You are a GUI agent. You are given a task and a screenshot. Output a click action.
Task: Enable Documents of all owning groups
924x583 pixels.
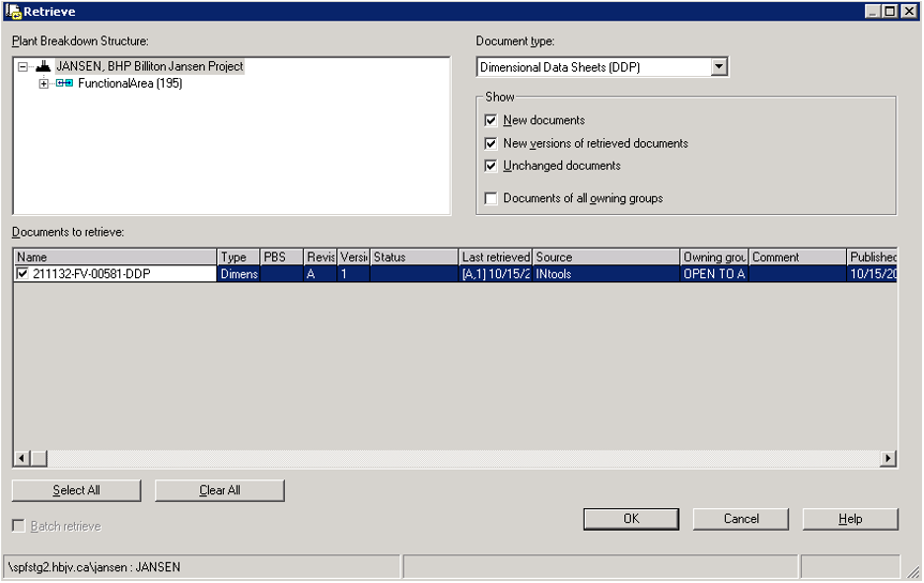point(491,198)
